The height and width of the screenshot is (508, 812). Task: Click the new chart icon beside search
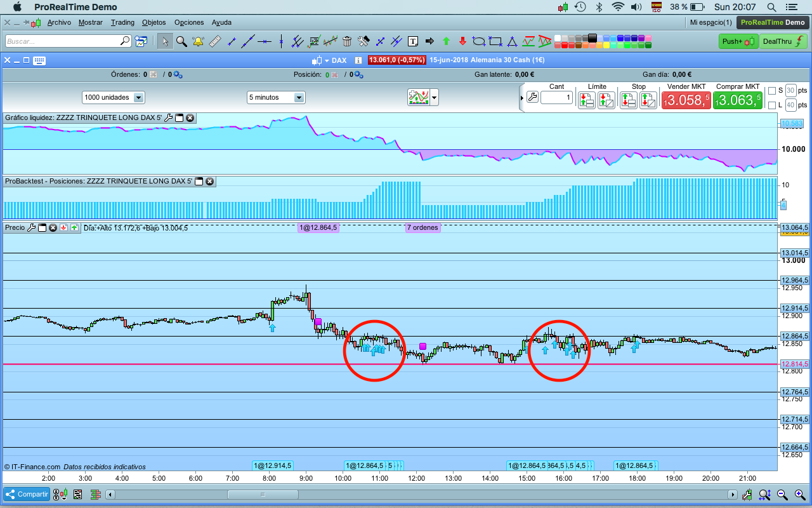(141, 41)
